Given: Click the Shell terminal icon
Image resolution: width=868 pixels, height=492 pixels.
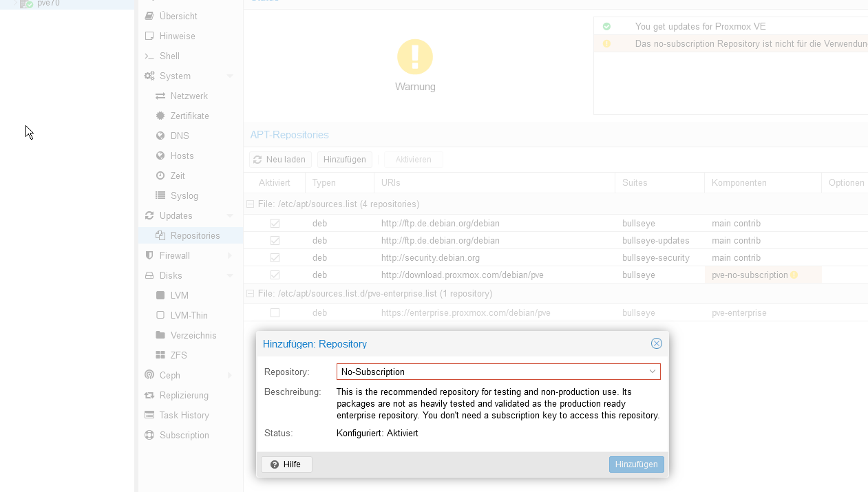Looking at the screenshot, I should [149, 56].
